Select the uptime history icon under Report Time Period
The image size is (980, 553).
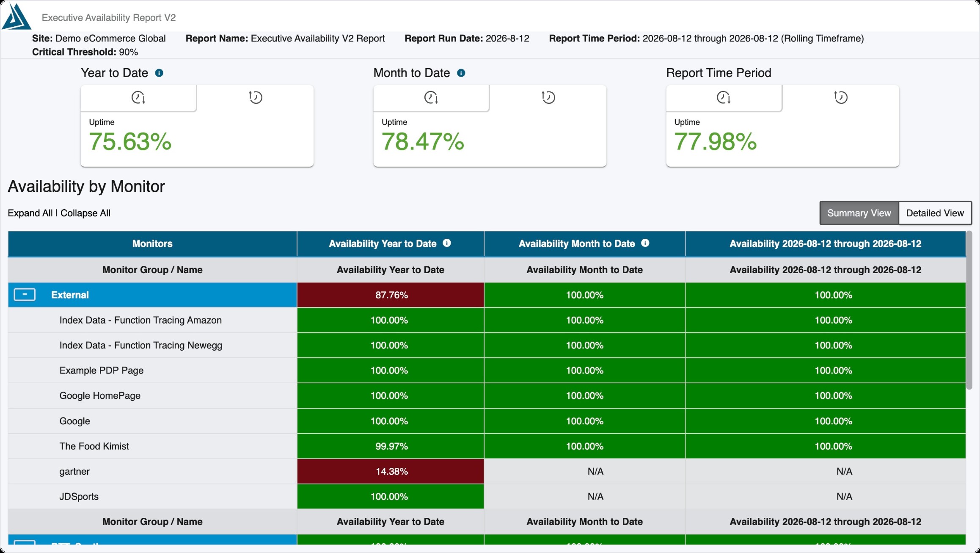point(840,97)
